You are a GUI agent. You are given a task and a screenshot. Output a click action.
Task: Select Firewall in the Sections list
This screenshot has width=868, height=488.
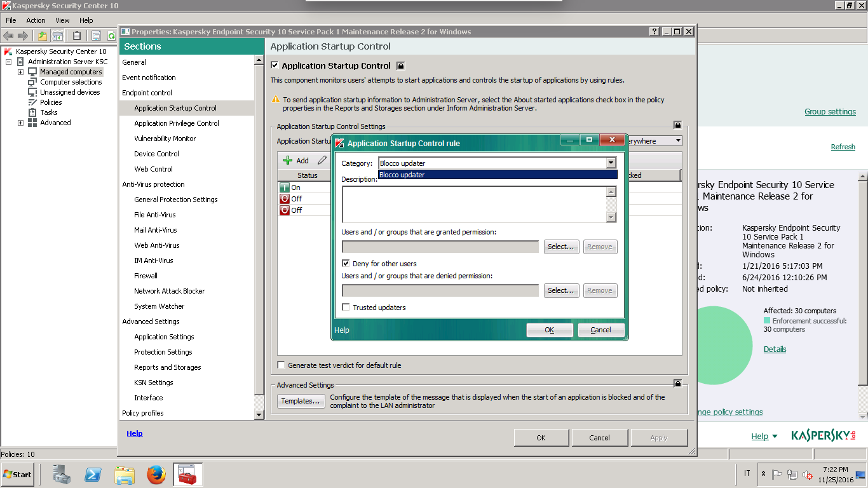click(x=146, y=276)
